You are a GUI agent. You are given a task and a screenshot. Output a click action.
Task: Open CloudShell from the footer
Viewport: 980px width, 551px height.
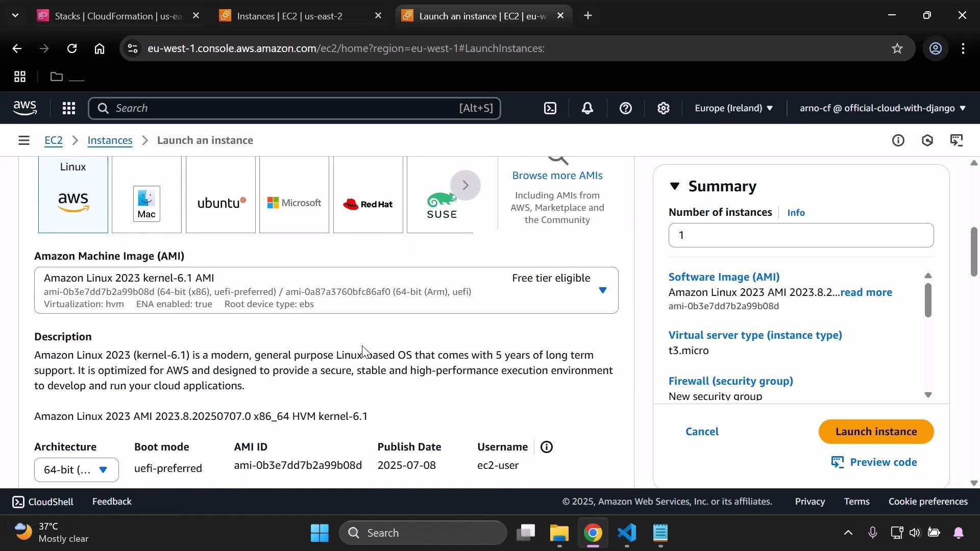(x=43, y=502)
